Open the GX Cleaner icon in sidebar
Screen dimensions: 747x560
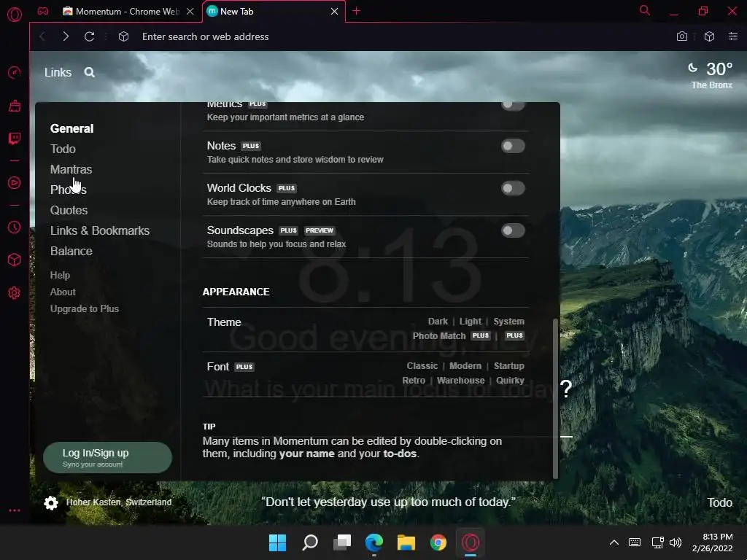click(15, 106)
